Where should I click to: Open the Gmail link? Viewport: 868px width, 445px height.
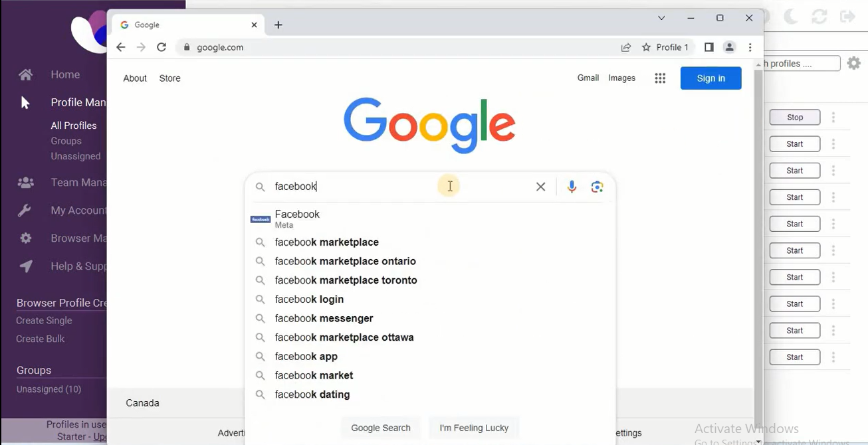point(588,78)
